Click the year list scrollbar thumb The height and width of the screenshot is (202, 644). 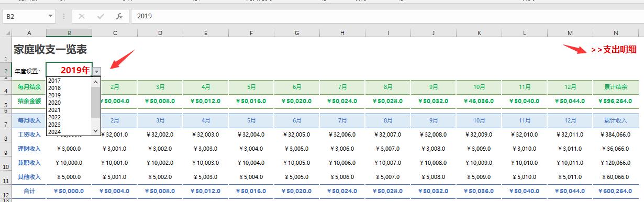pyautogui.click(x=95, y=102)
